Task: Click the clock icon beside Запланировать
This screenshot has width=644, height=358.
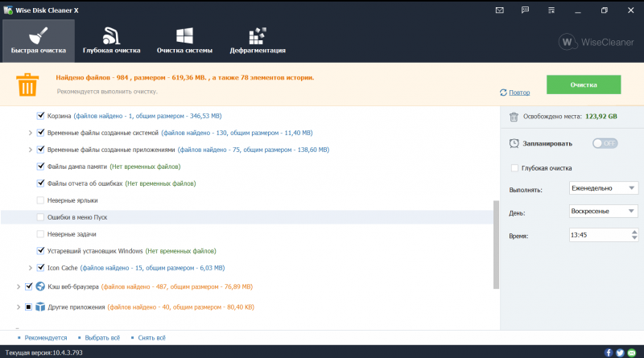Action: [514, 143]
